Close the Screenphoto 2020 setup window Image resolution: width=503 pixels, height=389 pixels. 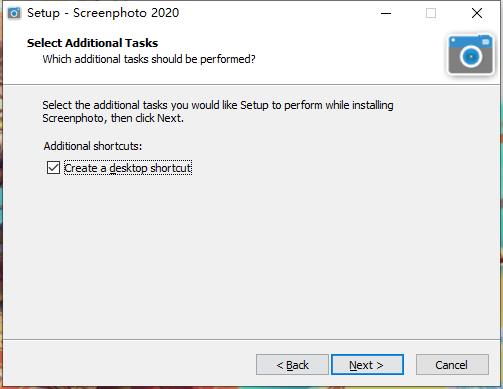477,13
